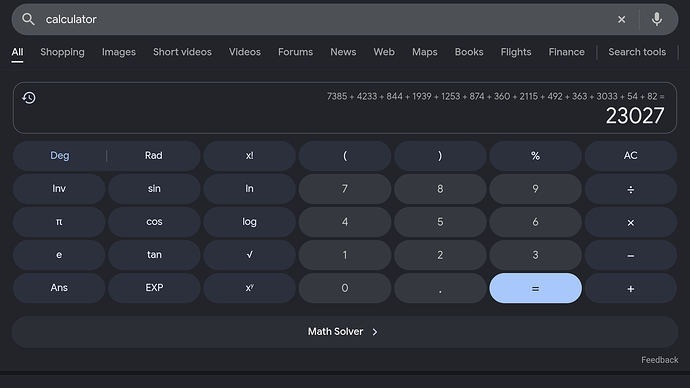Click the digit 1 key

click(x=345, y=255)
